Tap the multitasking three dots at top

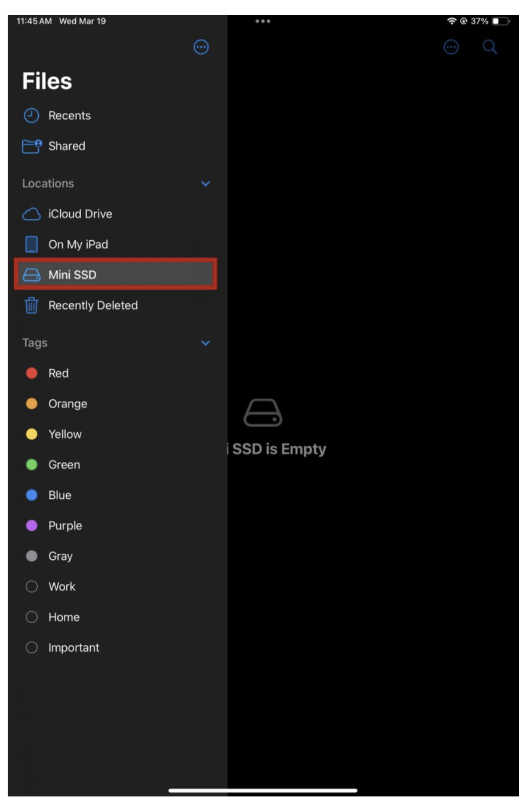[263, 21]
